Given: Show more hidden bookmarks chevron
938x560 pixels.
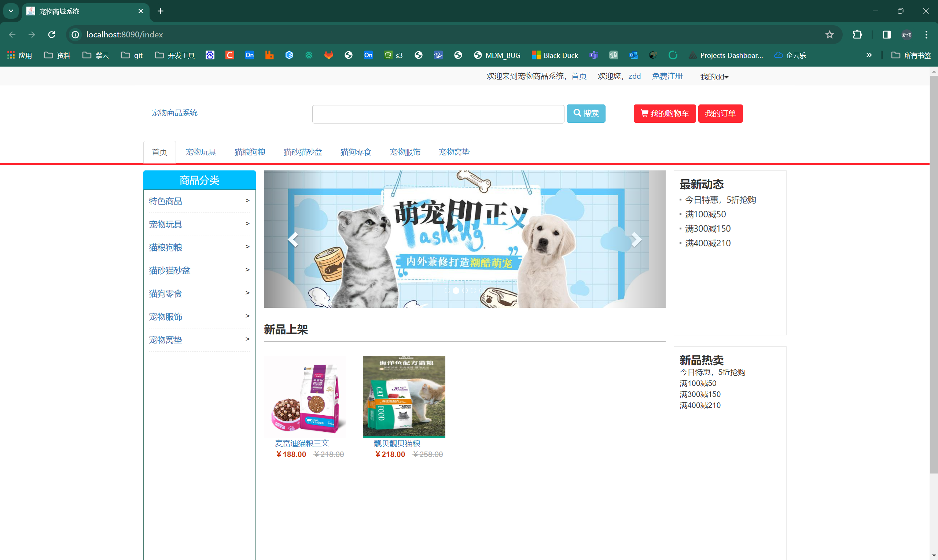Looking at the screenshot, I should click(x=869, y=55).
